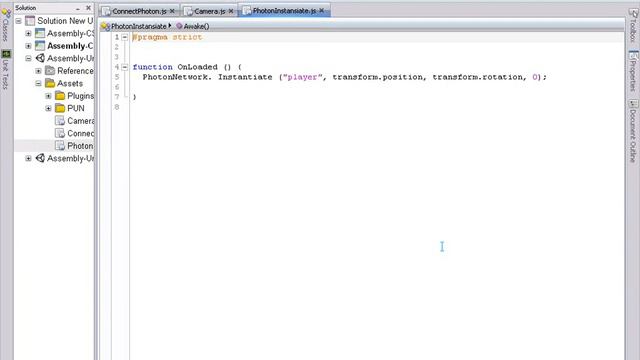640x360 pixels.
Task: Click the Connec script file icon
Action: point(60,133)
